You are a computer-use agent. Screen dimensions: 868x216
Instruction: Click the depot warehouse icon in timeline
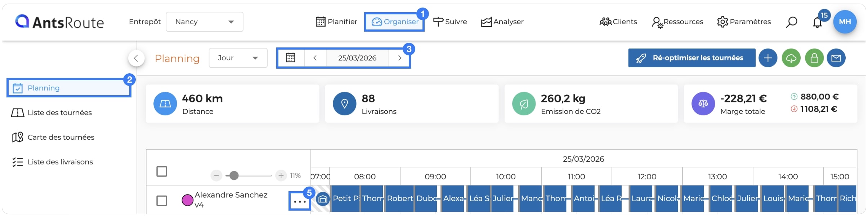(x=323, y=198)
